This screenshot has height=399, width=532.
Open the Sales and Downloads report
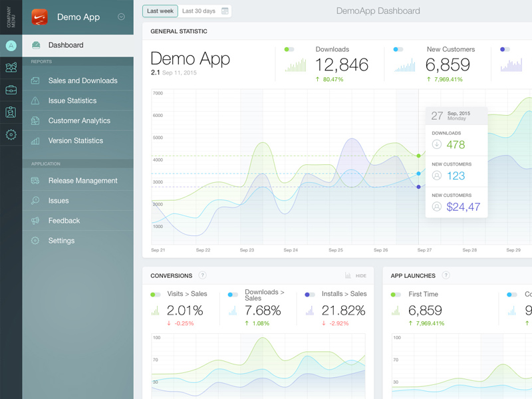[x=75, y=80]
